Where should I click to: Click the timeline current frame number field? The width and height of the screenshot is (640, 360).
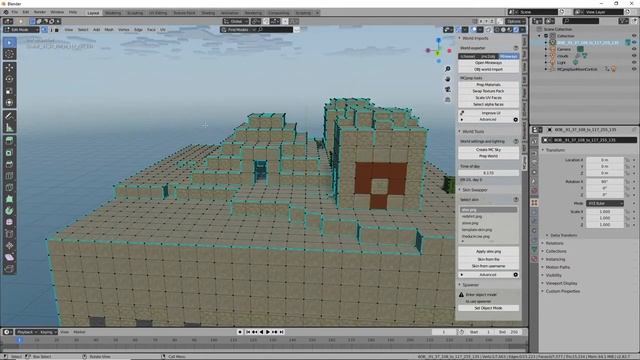pyautogui.click(x=444, y=332)
